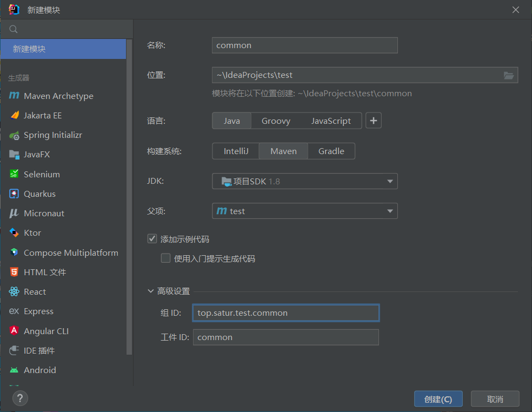Click the React atom icon
The image size is (532, 412).
tap(14, 291)
